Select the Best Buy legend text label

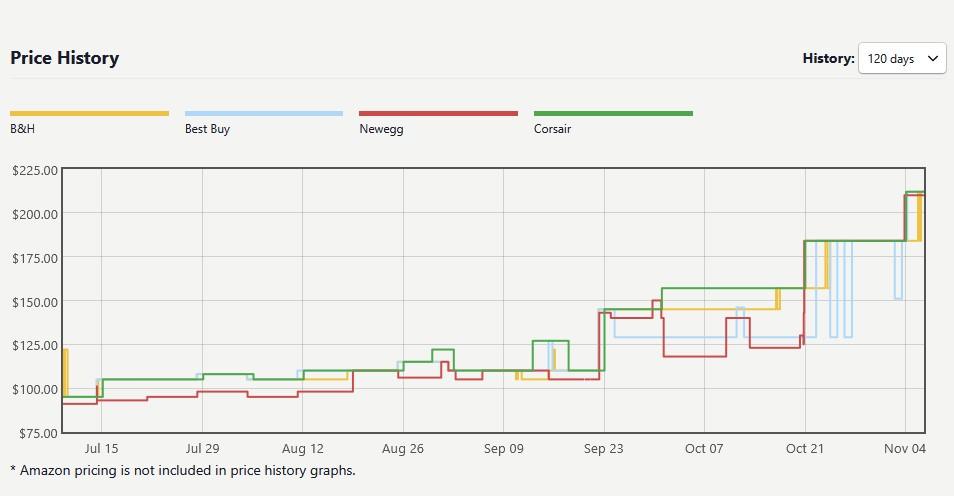[x=207, y=129]
